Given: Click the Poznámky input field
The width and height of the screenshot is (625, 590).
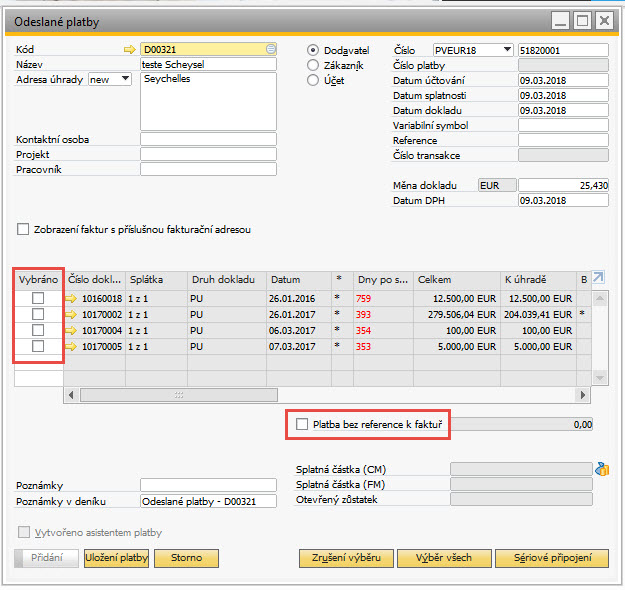Looking at the screenshot, I should click(x=208, y=485).
